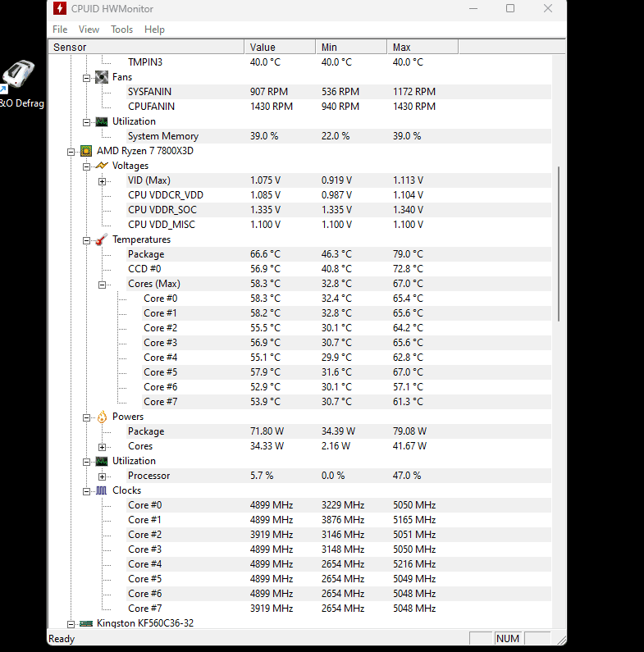Image resolution: width=644 pixels, height=652 pixels.
Task: Collapse the Voltages group
Action: pos(86,166)
